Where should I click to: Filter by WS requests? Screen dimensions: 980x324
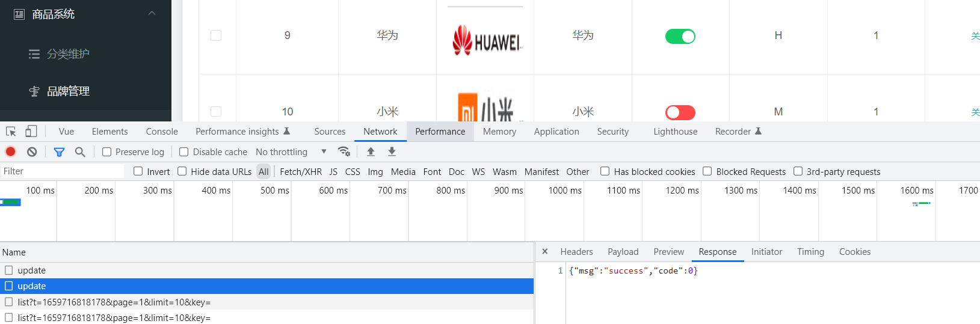pyautogui.click(x=478, y=171)
